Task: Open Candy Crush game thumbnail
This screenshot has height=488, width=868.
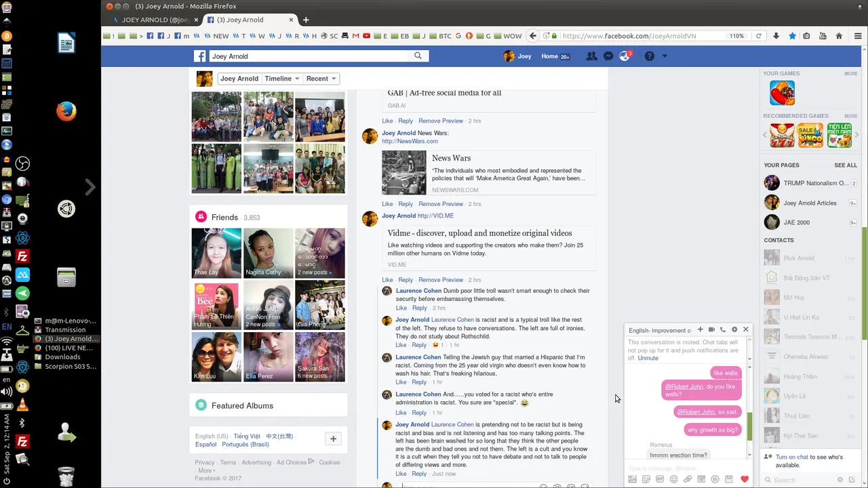Action: pyautogui.click(x=782, y=93)
